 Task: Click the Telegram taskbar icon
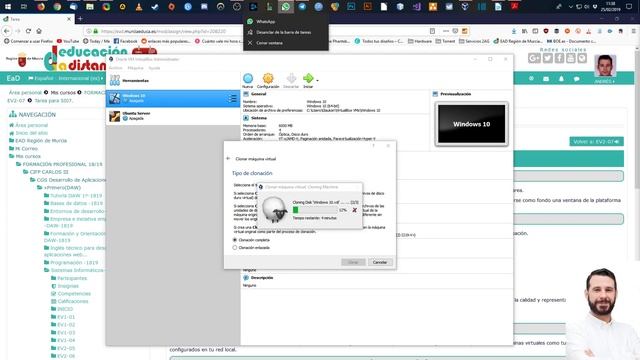click(x=302, y=7)
